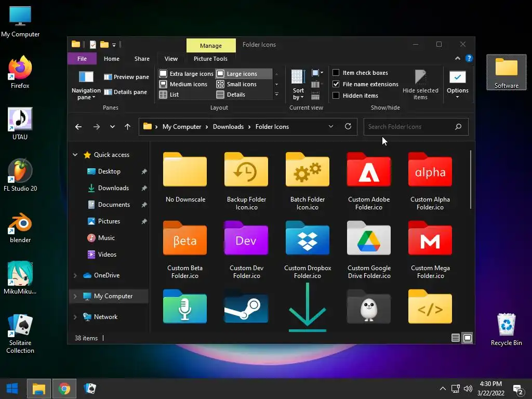Click Chrome in the taskbar
532x399 pixels.
(64, 389)
